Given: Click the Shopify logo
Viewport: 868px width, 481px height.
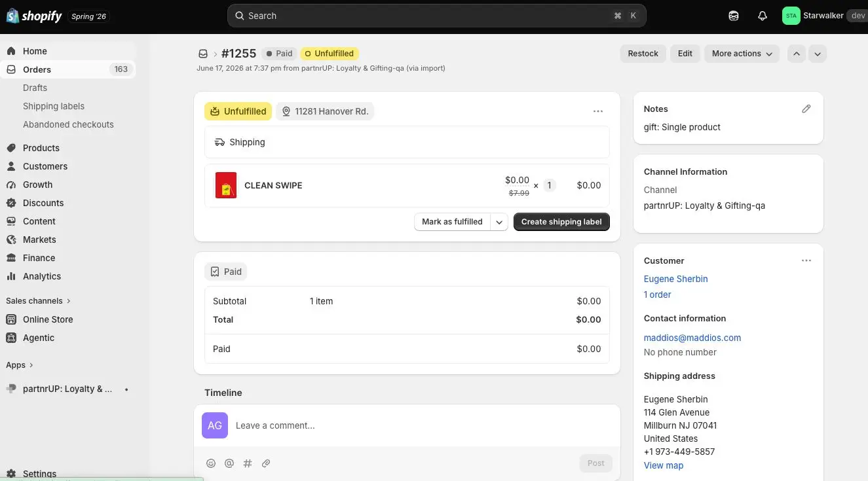Looking at the screenshot, I should pyautogui.click(x=34, y=16).
